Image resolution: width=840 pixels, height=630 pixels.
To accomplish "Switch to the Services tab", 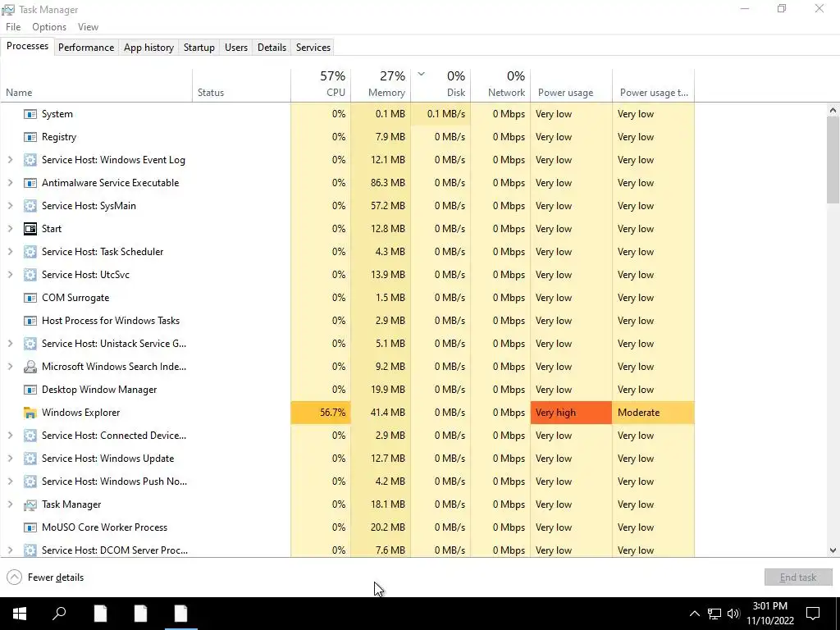I will pos(313,47).
